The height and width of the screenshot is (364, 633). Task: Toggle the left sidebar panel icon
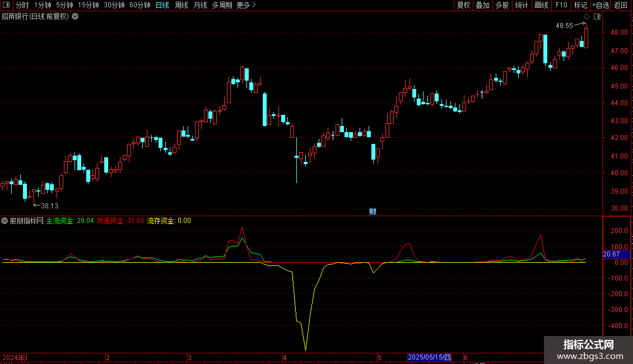coord(6,5)
